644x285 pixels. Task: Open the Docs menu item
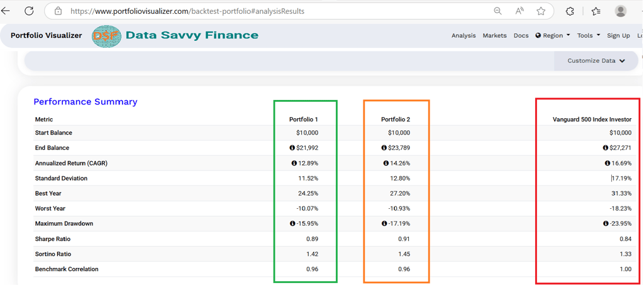[521, 36]
